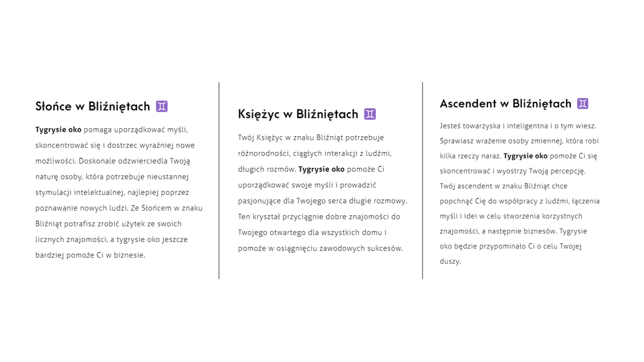The width and height of the screenshot is (644, 362).
Task: Click bold "Tygrysie oko" in the Słońce column
Action: point(58,130)
